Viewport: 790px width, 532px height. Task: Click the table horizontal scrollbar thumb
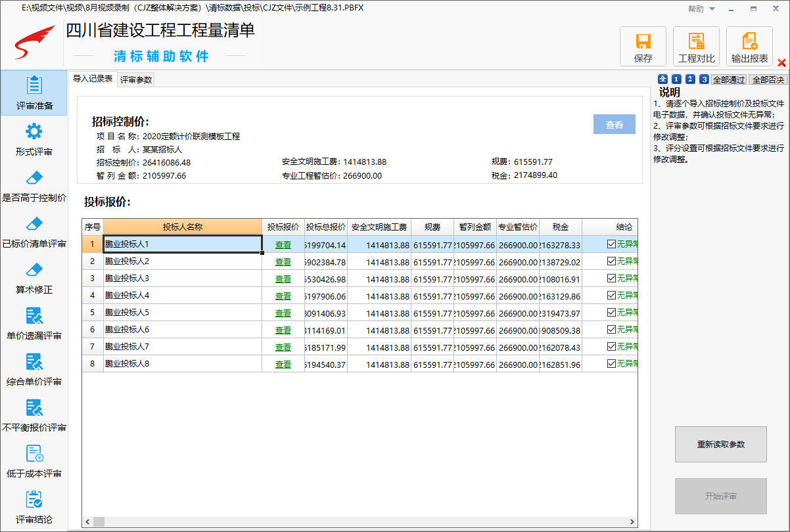(99, 521)
